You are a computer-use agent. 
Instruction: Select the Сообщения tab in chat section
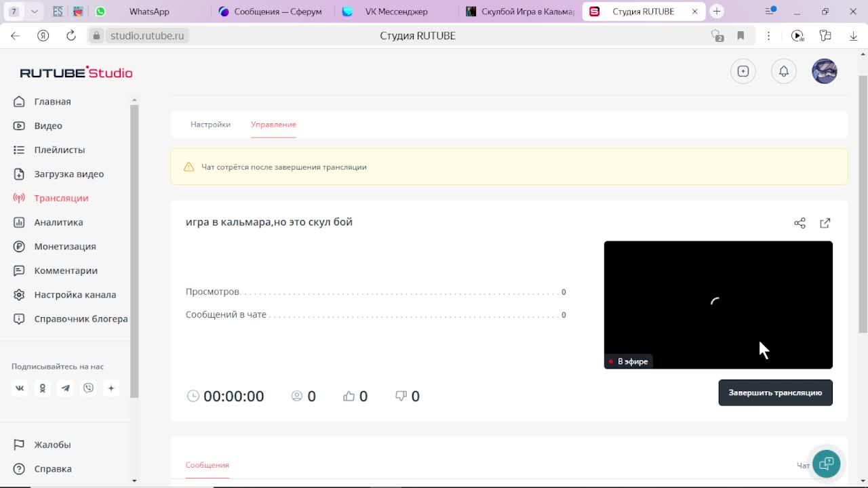tap(208, 465)
